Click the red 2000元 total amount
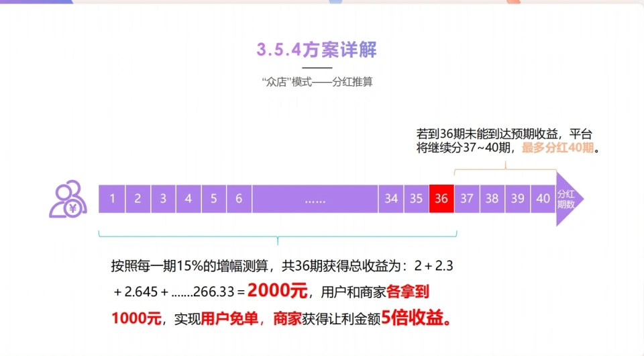 click(277, 292)
